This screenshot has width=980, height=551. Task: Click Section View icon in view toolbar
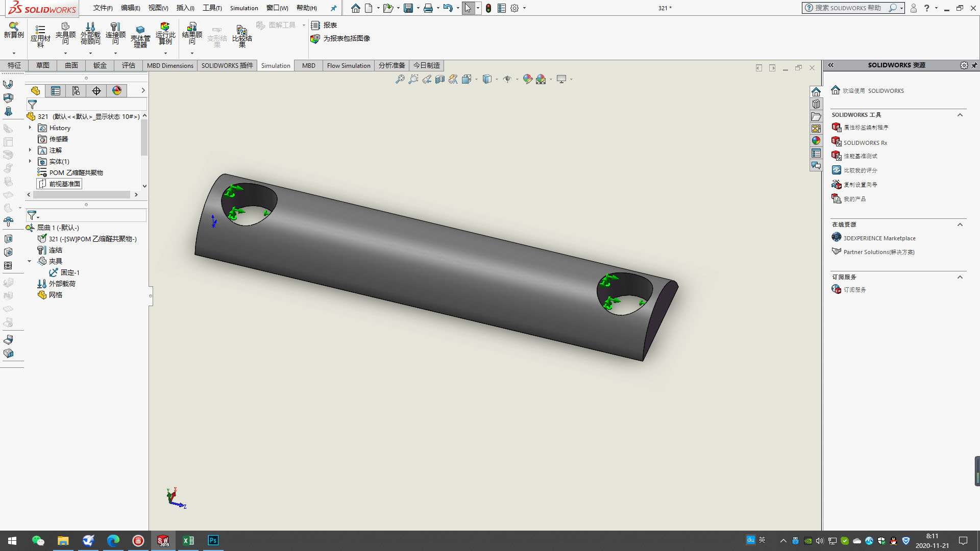click(x=440, y=79)
